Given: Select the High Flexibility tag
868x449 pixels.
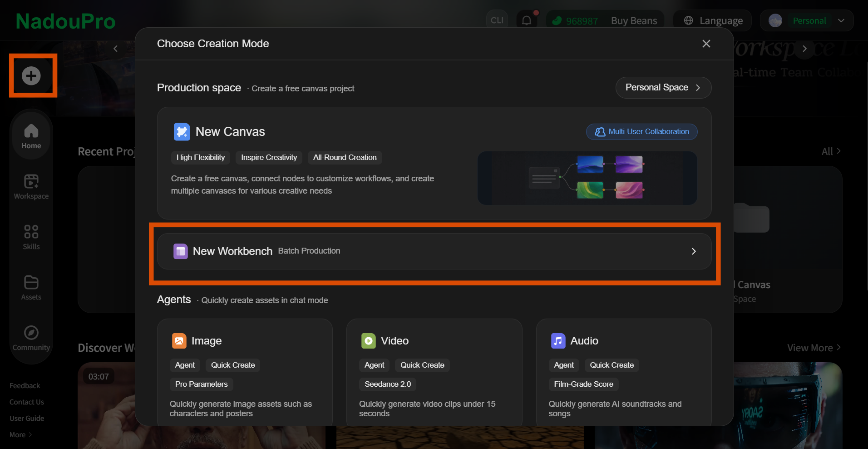Looking at the screenshot, I should click(x=201, y=158).
